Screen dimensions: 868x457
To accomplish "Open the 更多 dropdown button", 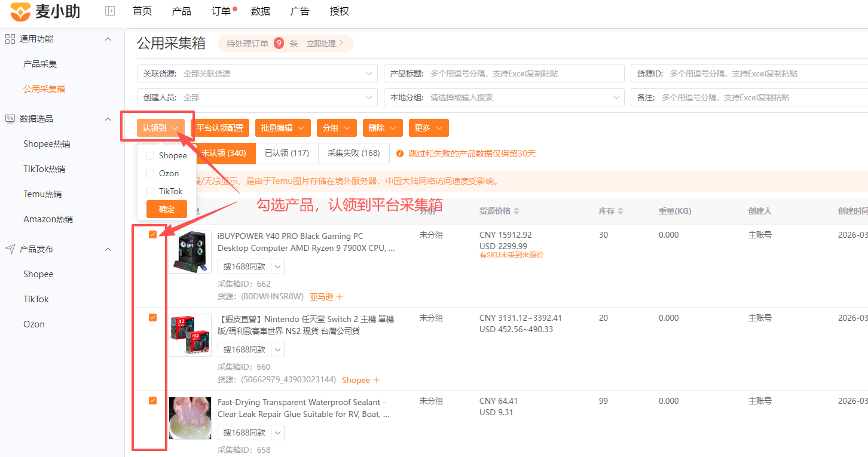I will coord(429,128).
